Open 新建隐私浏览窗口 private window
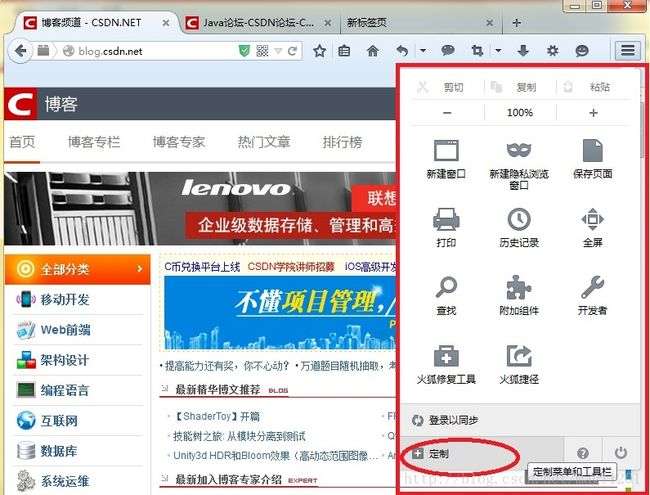This screenshot has height=495, width=650. [x=519, y=164]
